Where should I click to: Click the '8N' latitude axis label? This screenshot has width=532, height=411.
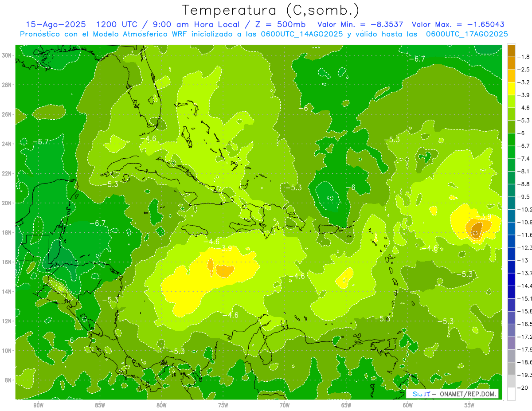[x=8, y=380]
